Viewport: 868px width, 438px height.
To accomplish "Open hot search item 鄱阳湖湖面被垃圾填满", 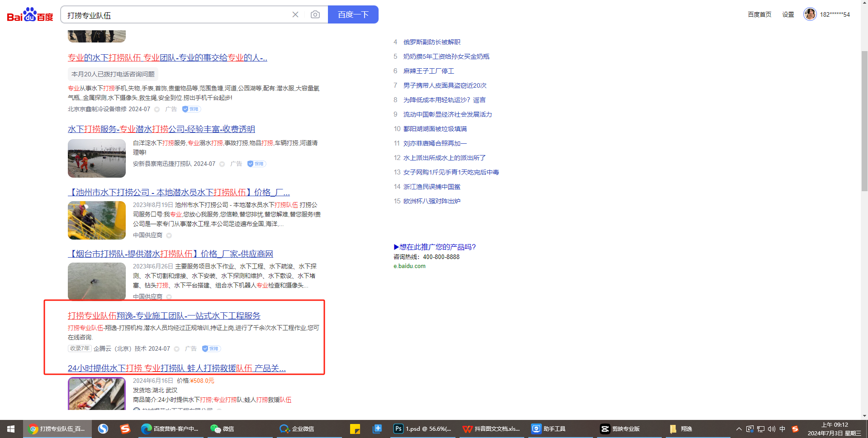I will pyautogui.click(x=435, y=129).
